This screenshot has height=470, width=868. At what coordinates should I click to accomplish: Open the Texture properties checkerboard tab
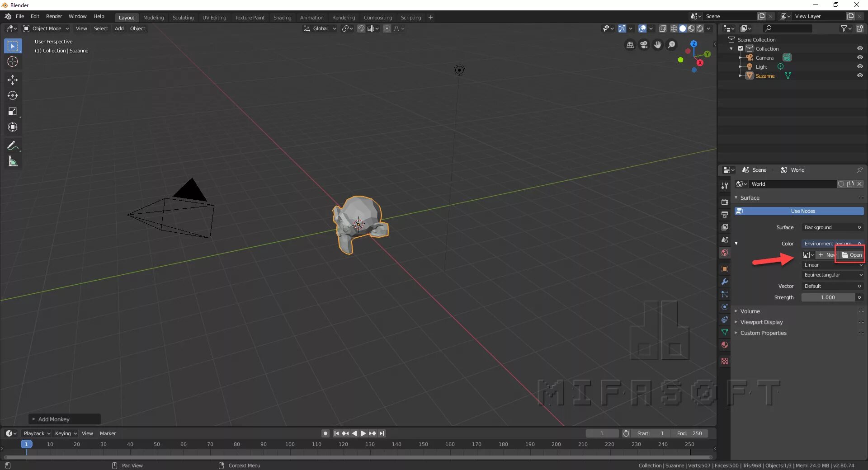(x=725, y=361)
